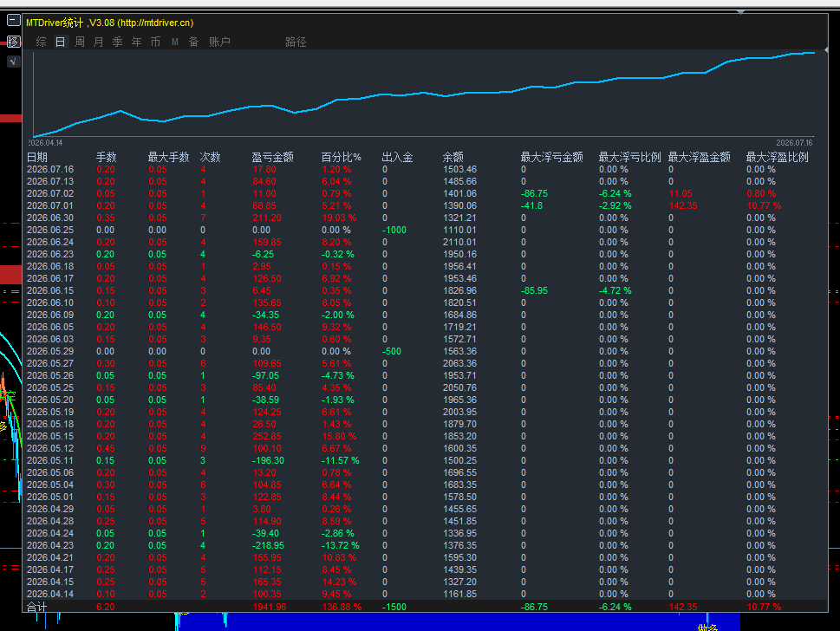Select the 2026.06.09 date row
This screenshot has width=840, height=631.
[50, 315]
